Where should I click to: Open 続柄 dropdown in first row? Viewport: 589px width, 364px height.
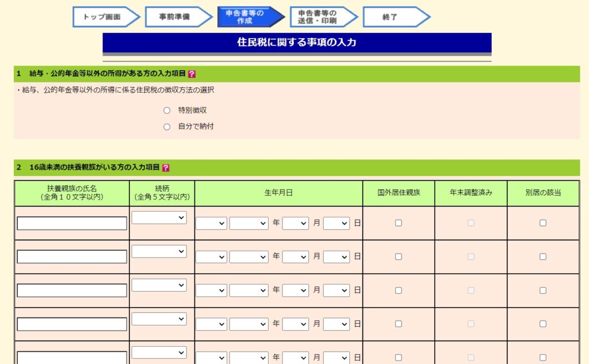[159, 217]
